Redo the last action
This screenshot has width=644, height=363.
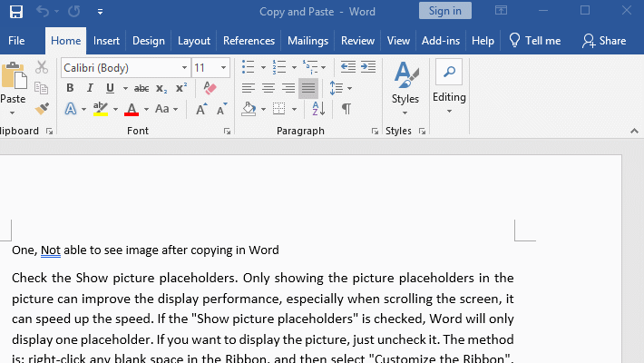[74, 11]
